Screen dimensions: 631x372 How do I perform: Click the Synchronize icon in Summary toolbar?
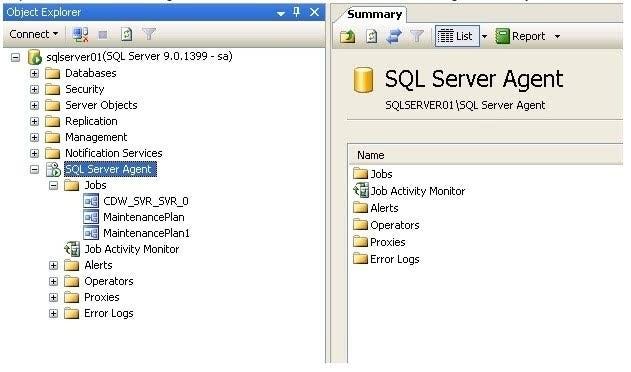pos(394,36)
